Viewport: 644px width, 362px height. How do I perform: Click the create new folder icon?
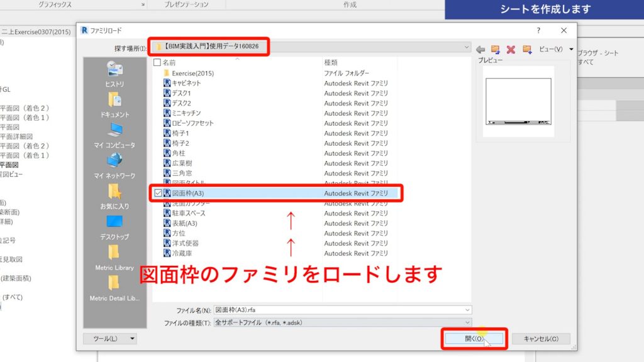point(527,50)
